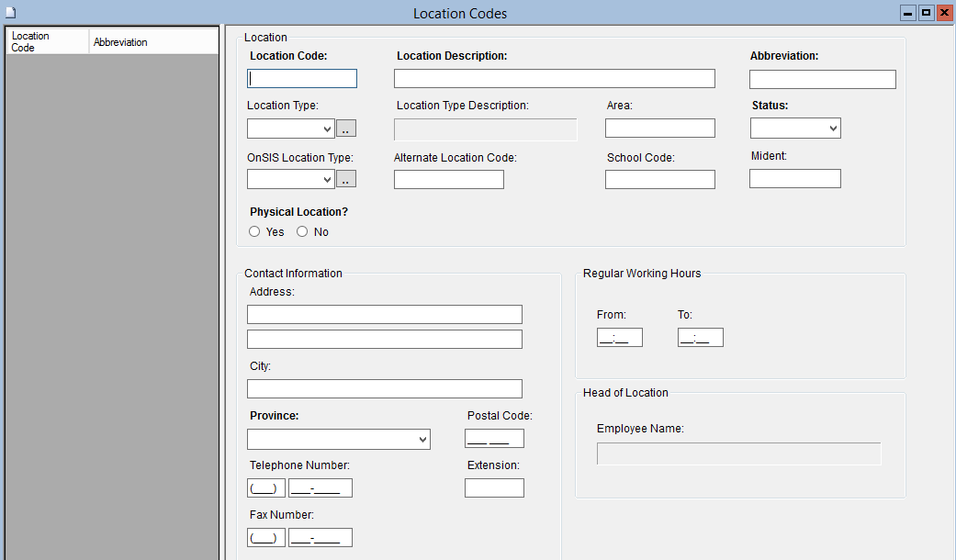956x560 pixels.
Task: Maximize the Location Codes window
Action: coord(926,13)
